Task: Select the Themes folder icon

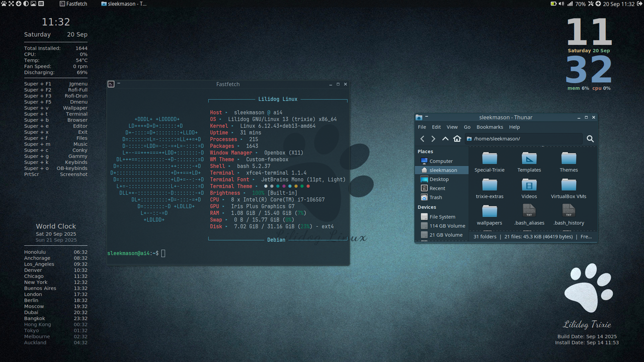Action: (x=569, y=158)
